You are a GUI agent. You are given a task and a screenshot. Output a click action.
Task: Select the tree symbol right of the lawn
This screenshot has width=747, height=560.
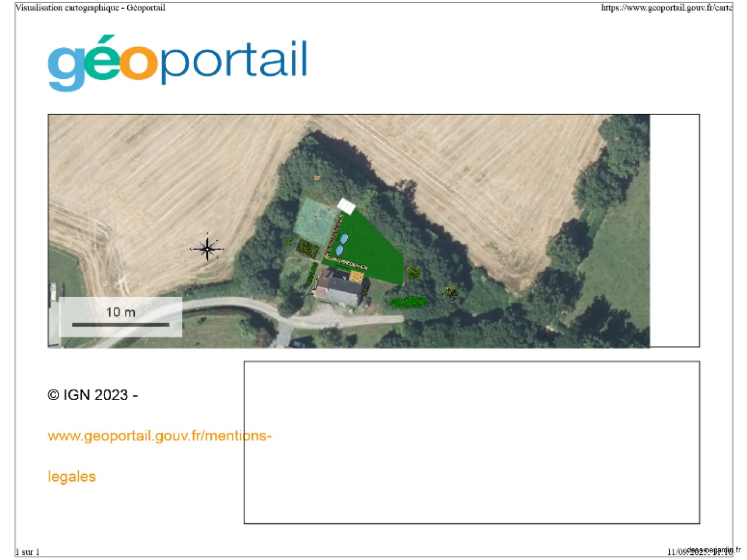[414, 272]
